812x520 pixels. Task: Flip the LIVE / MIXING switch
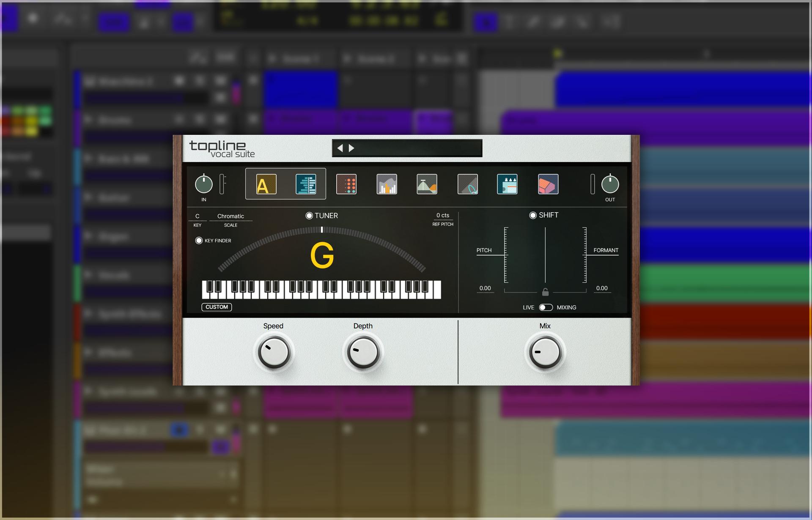(x=546, y=307)
